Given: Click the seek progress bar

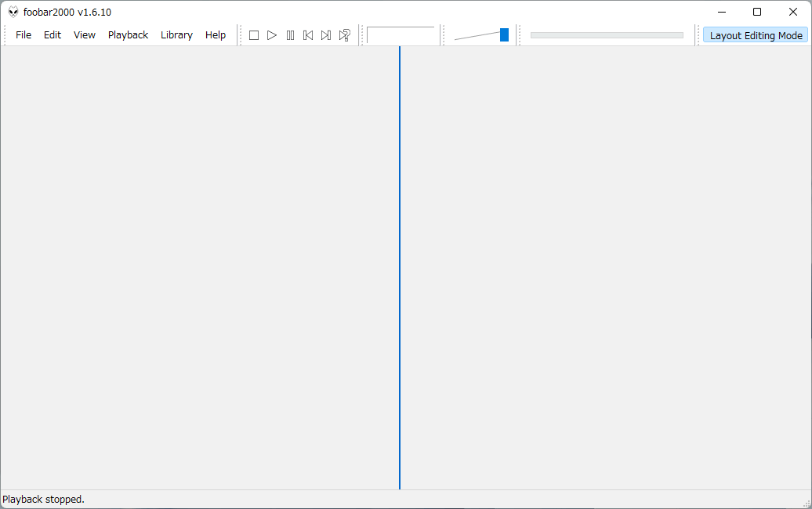Looking at the screenshot, I should point(607,34).
